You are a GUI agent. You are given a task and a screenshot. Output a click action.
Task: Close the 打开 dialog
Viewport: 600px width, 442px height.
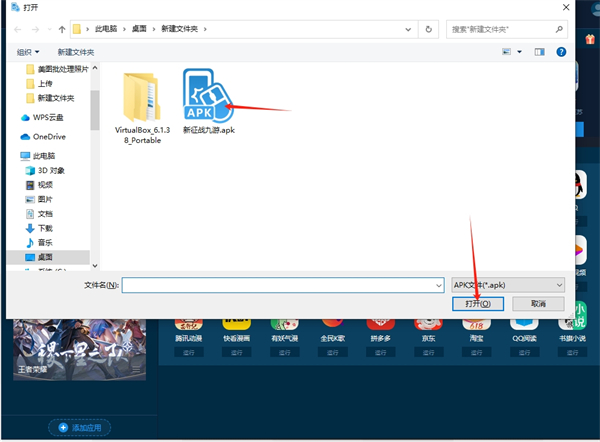(566, 7)
